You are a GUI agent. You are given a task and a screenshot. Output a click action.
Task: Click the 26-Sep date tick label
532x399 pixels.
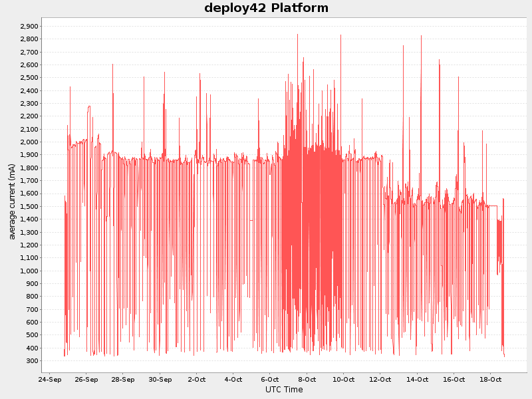86,380
